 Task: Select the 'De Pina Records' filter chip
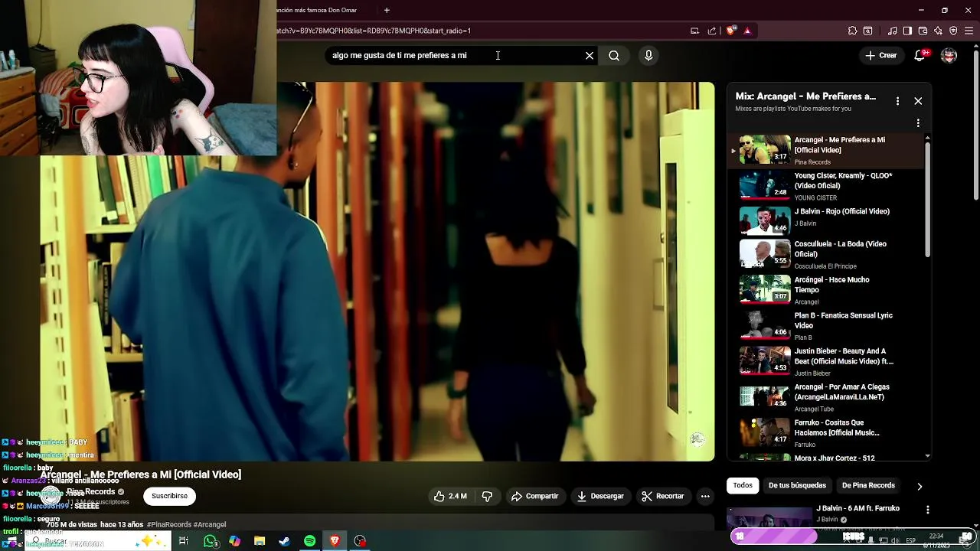click(868, 485)
